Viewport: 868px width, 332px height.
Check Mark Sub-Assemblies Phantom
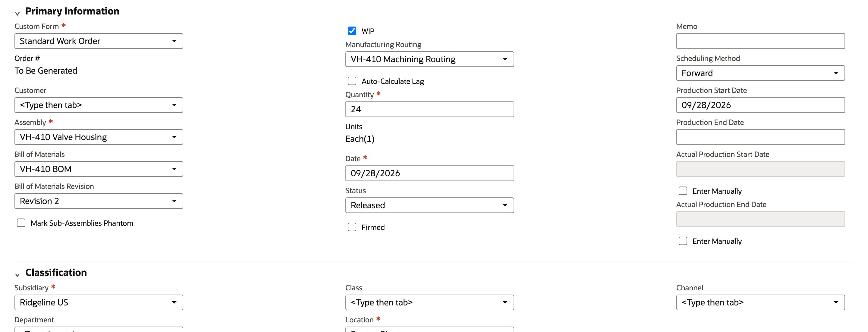(21, 223)
